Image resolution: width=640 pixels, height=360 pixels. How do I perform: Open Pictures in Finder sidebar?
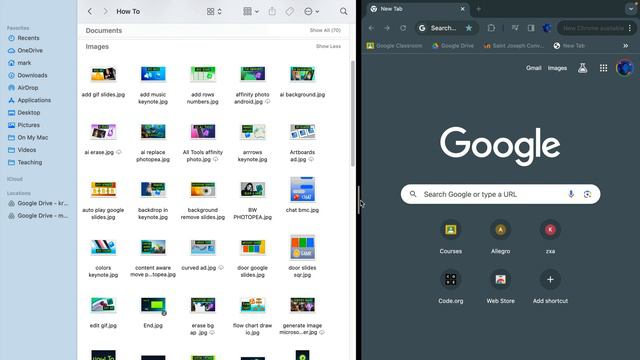coord(24,125)
